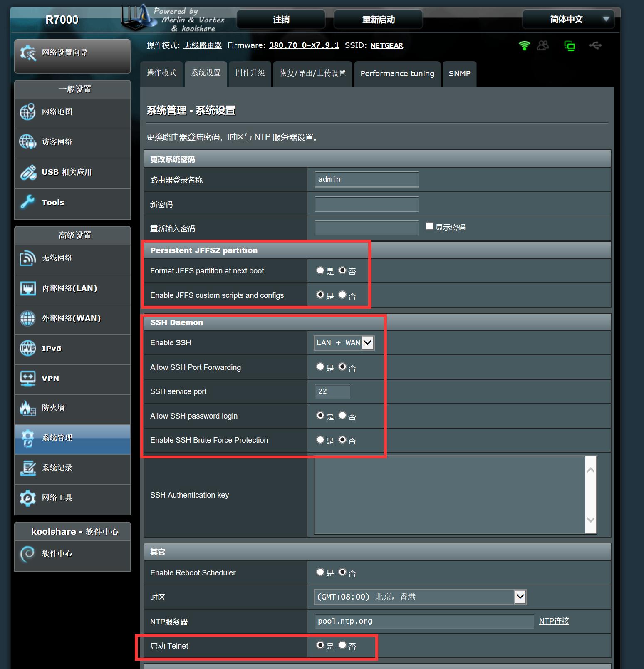Select No for Enable JFFS custom scripts
This screenshot has width=644, height=669.
342,295
